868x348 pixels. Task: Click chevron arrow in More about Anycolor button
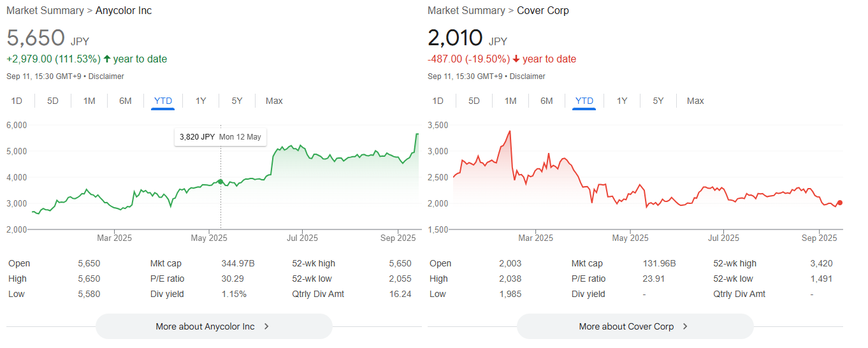266,326
